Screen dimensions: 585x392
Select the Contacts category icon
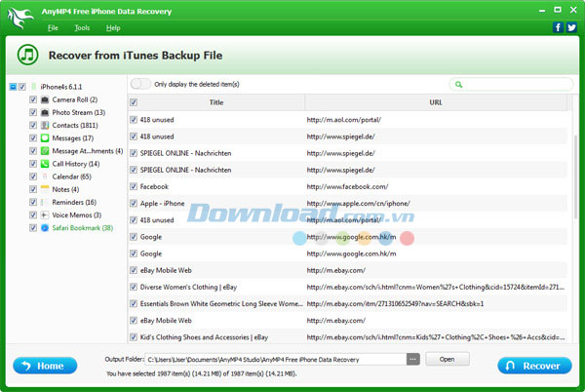45,126
